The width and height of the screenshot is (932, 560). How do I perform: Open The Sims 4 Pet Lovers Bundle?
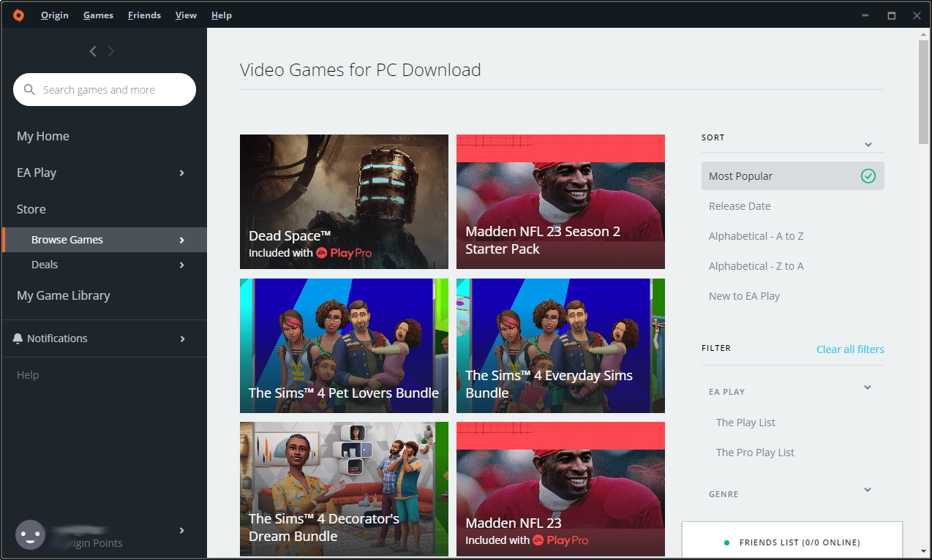click(344, 346)
